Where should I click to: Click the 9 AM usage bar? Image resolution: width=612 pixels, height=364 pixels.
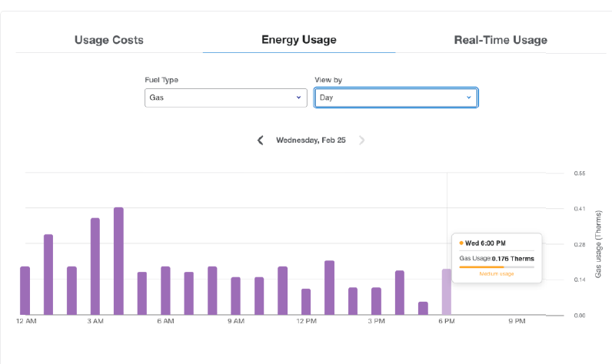coord(236,296)
